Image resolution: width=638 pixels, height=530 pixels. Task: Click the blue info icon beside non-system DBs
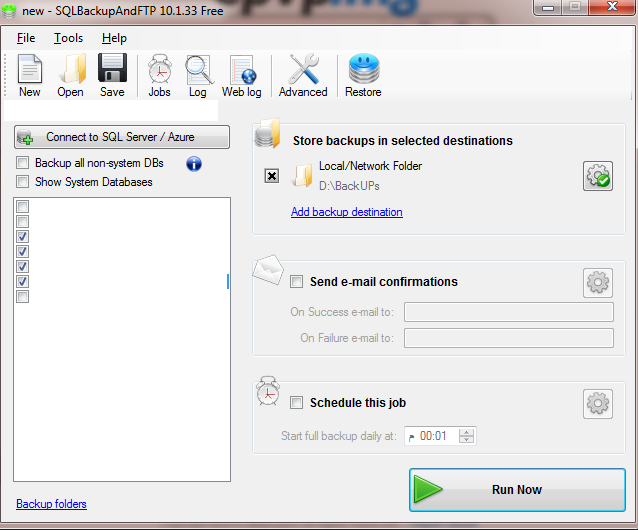[x=194, y=164]
